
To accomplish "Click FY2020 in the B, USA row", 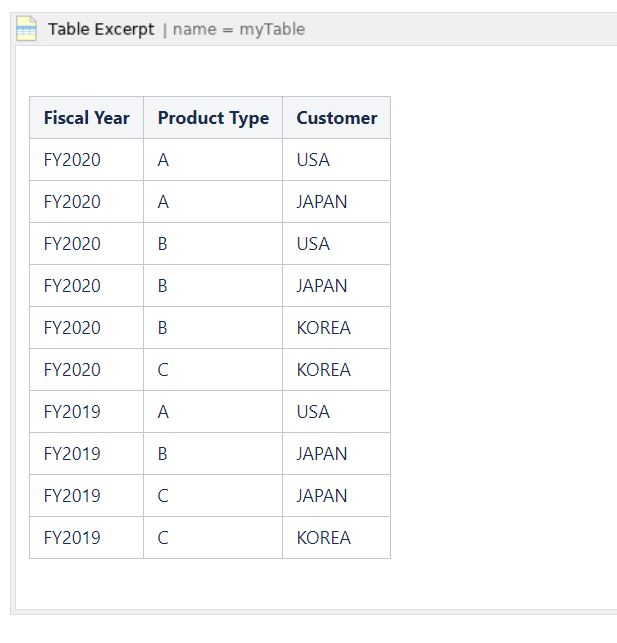I will (72, 244).
